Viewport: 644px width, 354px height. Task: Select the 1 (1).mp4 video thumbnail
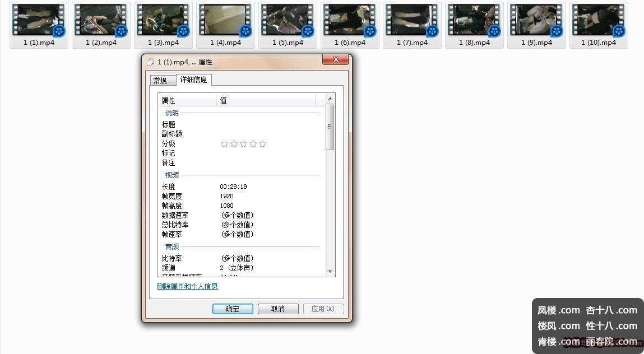point(39,20)
